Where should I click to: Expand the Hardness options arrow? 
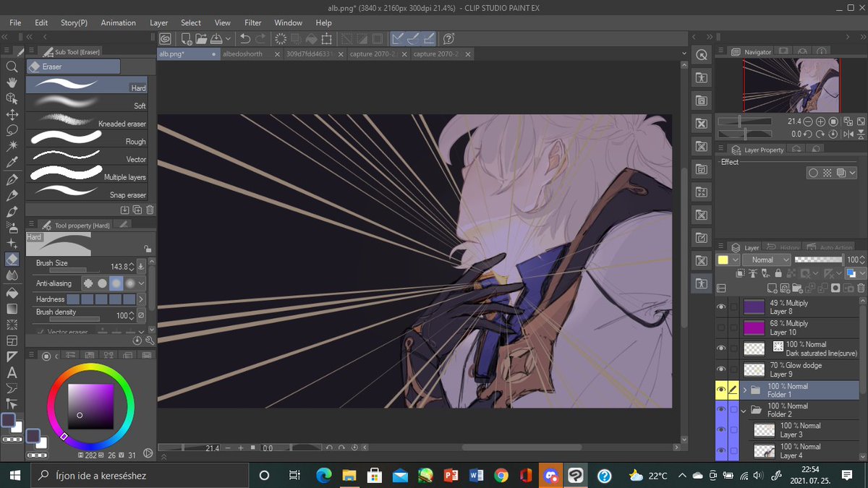point(141,299)
